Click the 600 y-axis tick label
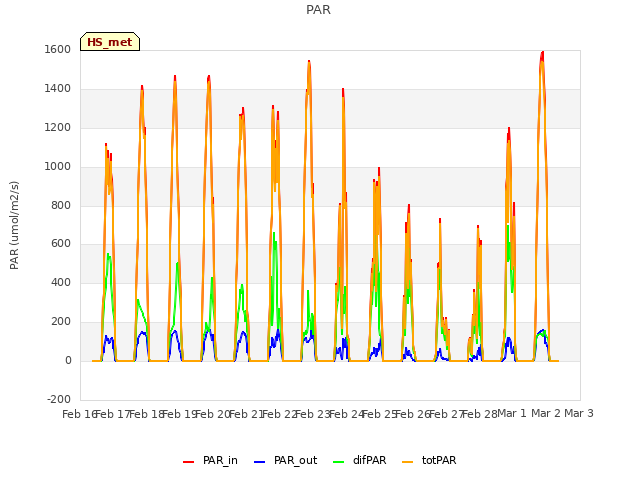 point(61,244)
